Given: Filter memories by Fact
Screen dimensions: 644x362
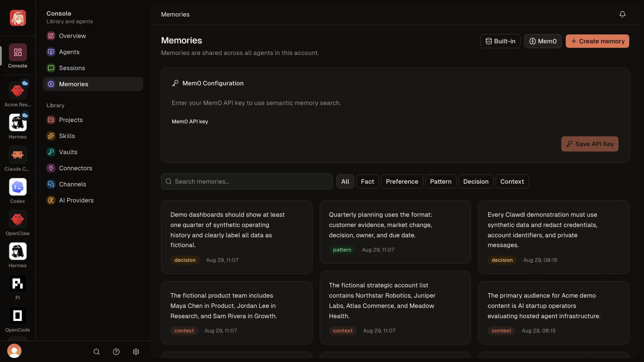Looking at the screenshot, I should click(367, 182).
